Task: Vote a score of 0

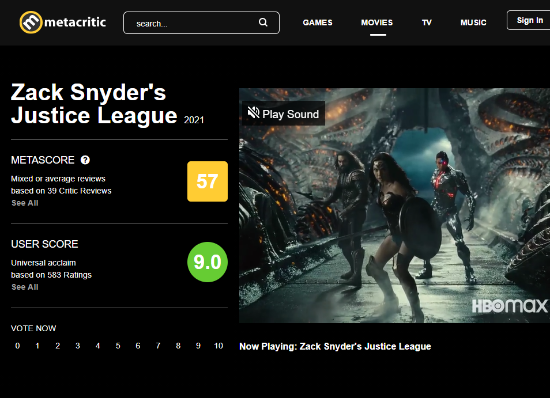Action: coord(18,346)
